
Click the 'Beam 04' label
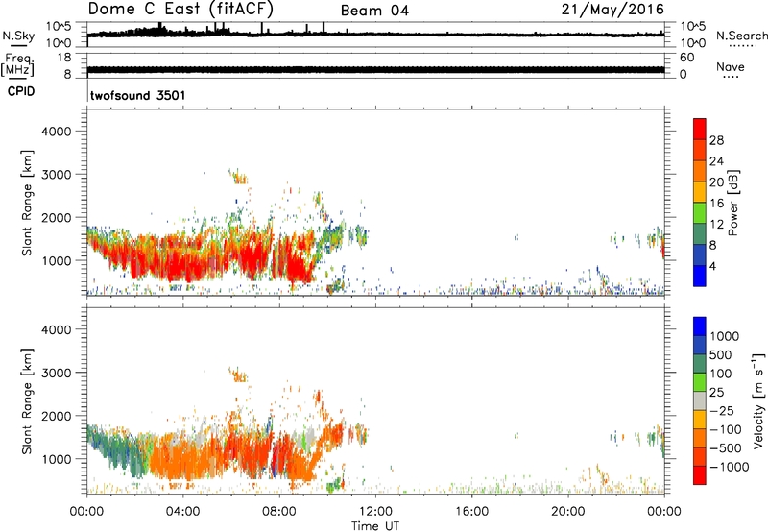pyautogui.click(x=374, y=11)
